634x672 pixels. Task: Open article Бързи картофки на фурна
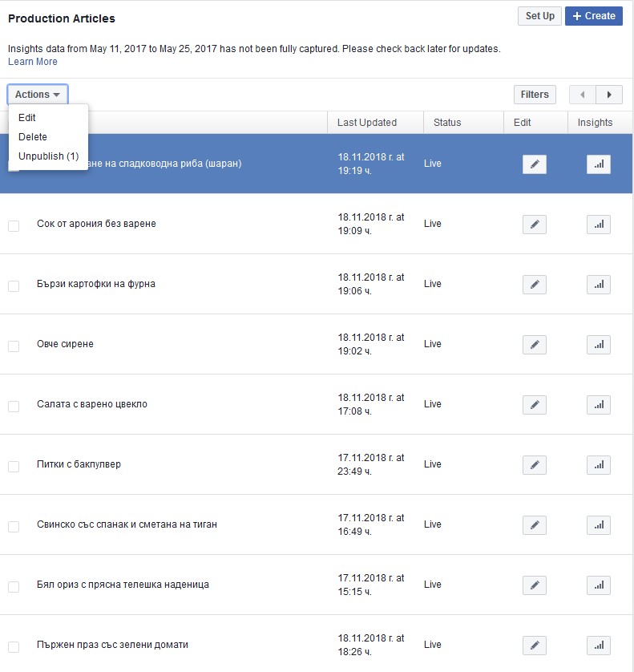[96, 284]
